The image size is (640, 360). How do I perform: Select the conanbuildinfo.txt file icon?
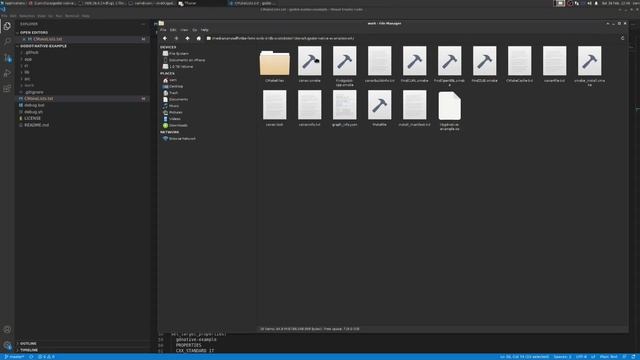pos(380,61)
